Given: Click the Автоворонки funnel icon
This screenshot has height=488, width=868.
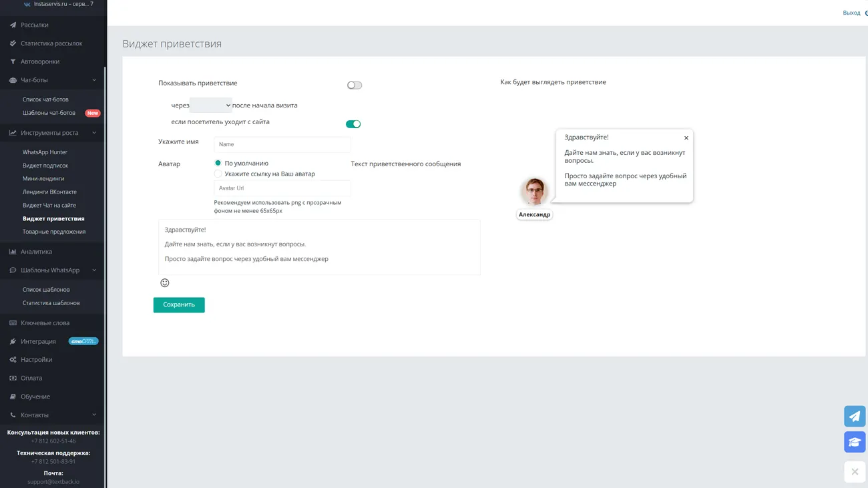Looking at the screenshot, I should [13, 61].
